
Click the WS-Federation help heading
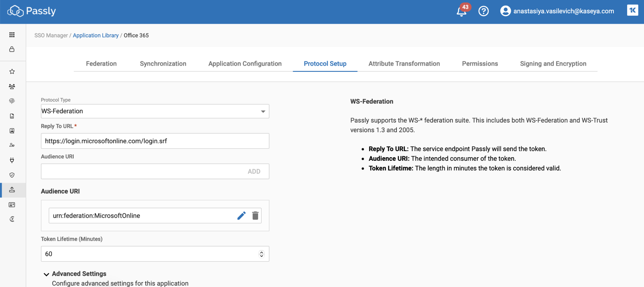pyautogui.click(x=372, y=102)
